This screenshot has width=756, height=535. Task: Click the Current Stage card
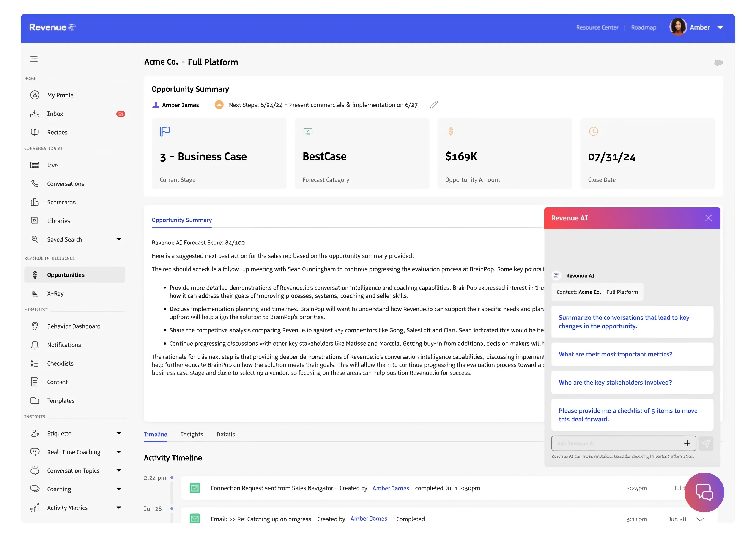pos(219,154)
